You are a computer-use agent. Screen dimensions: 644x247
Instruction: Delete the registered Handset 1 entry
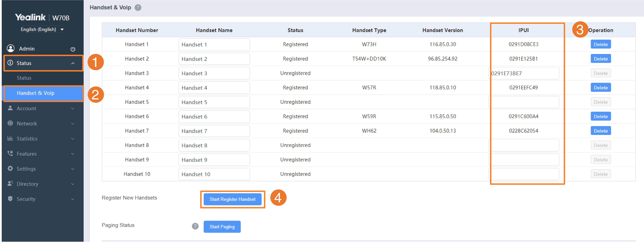601,44
